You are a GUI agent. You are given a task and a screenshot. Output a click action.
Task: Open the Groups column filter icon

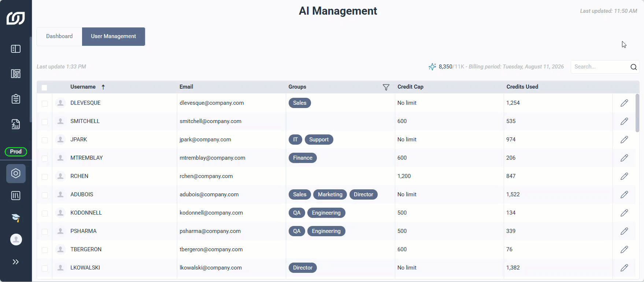pyautogui.click(x=386, y=87)
